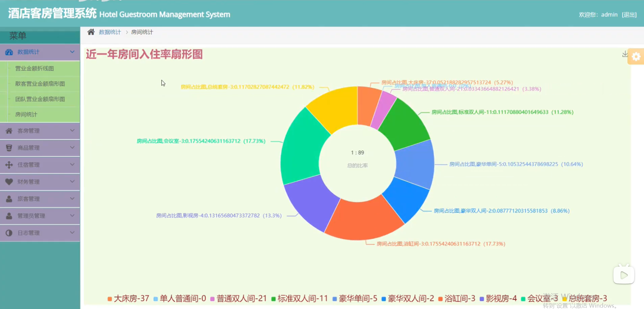Click the 数据统计 breadcrumb link

(x=110, y=32)
